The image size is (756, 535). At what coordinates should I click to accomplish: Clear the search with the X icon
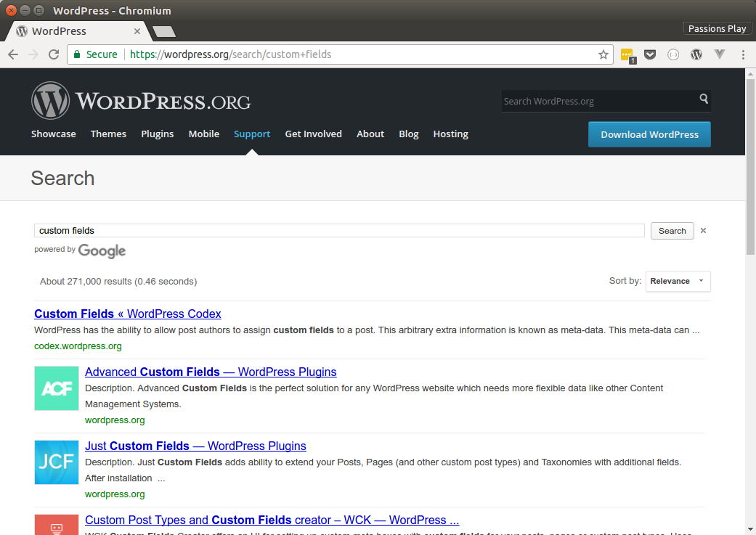704,230
